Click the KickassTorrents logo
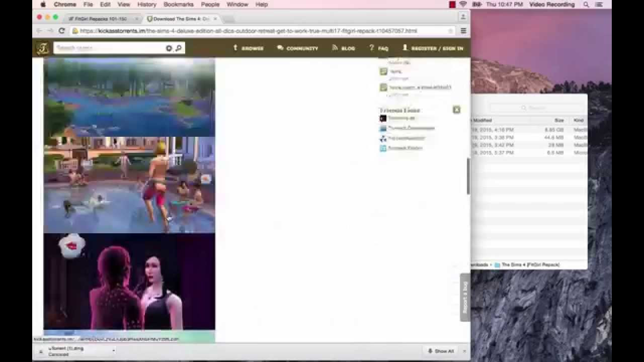This screenshot has width=644, height=362. 42,48
